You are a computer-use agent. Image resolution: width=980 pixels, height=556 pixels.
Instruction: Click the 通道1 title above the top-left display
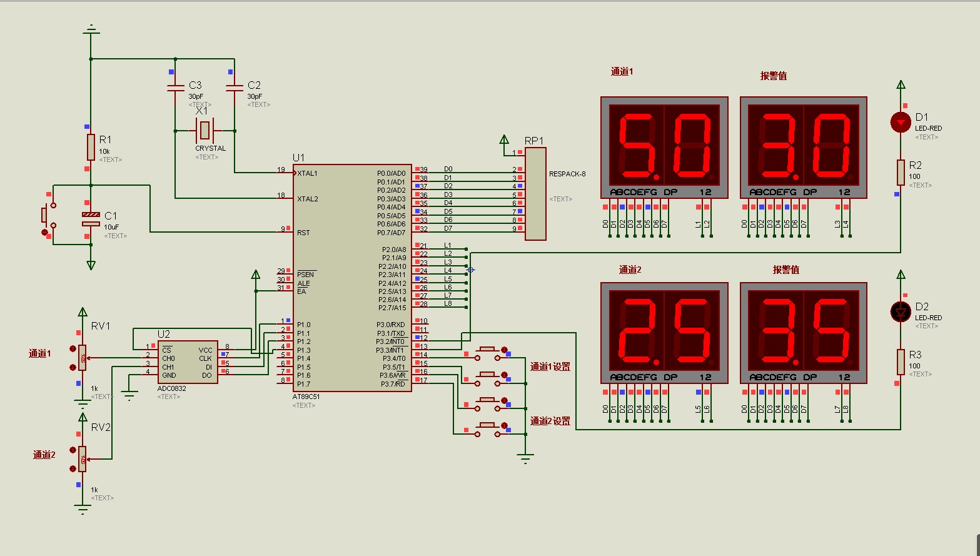(622, 72)
